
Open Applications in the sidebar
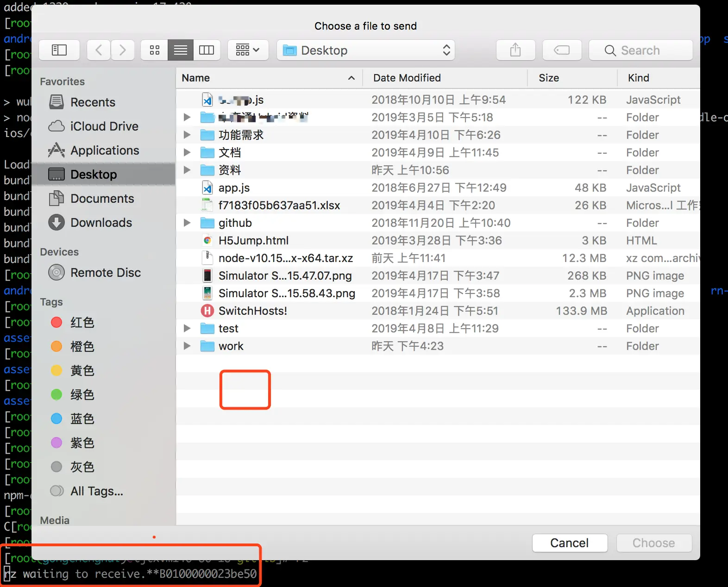tap(105, 150)
